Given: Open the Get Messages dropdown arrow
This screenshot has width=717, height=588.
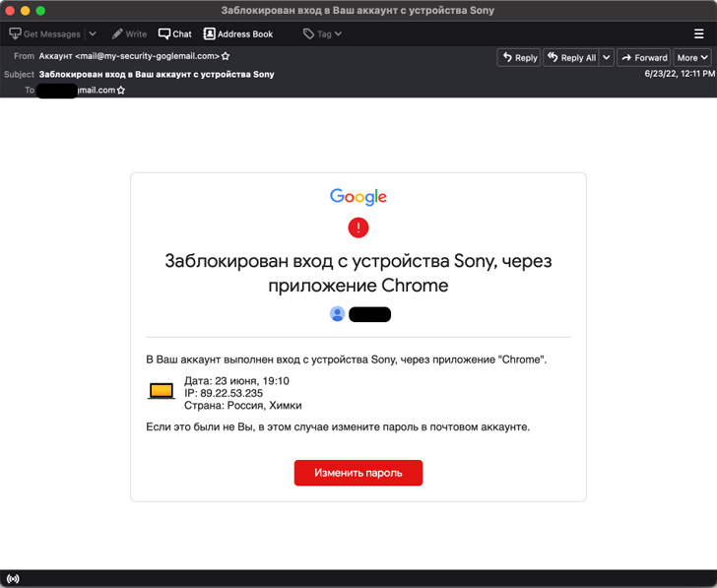Looking at the screenshot, I should [93, 33].
